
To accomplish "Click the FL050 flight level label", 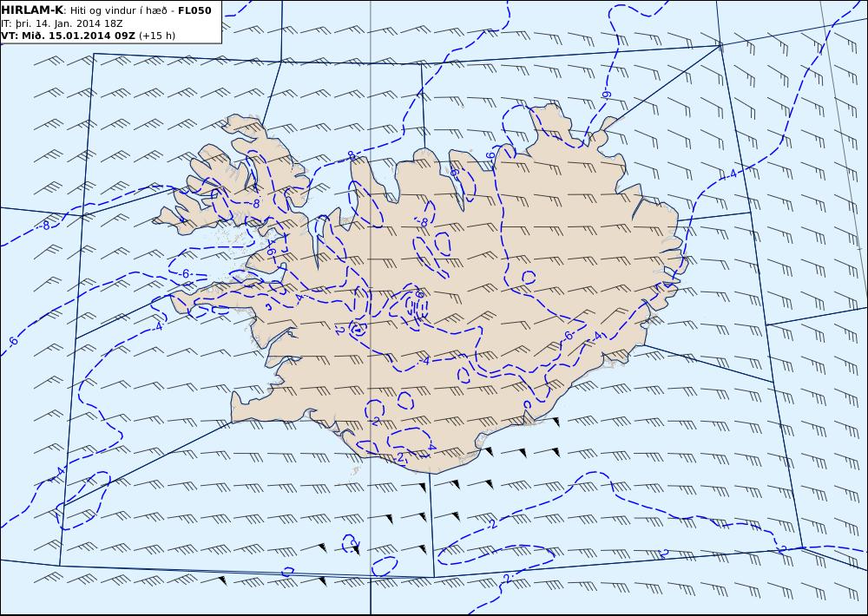I will click(194, 10).
